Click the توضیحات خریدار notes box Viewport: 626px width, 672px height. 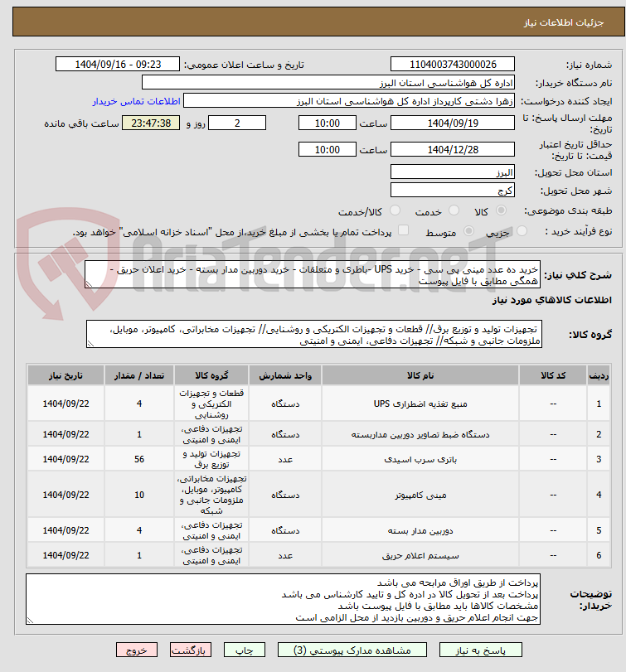pos(283,599)
